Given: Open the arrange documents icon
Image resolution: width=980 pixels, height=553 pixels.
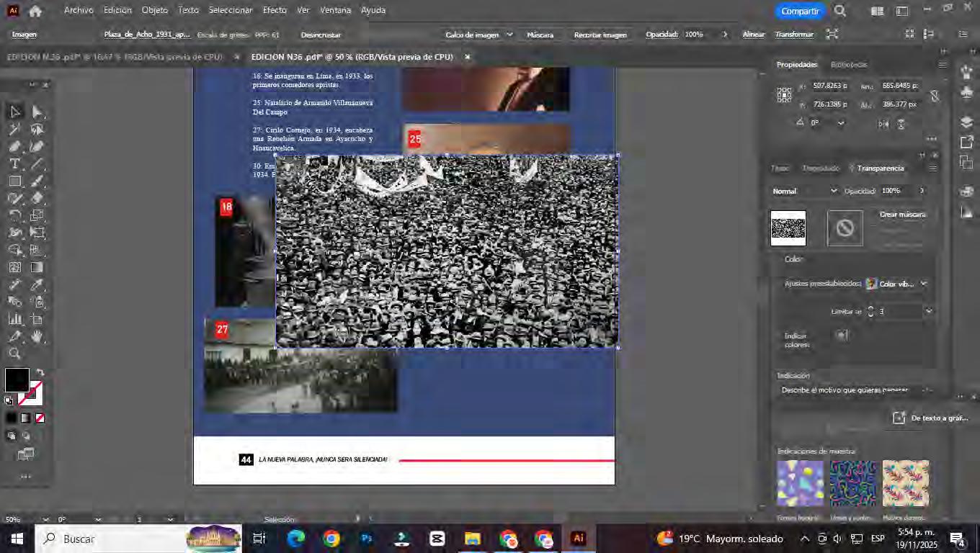Looking at the screenshot, I should (x=877, y=11).
